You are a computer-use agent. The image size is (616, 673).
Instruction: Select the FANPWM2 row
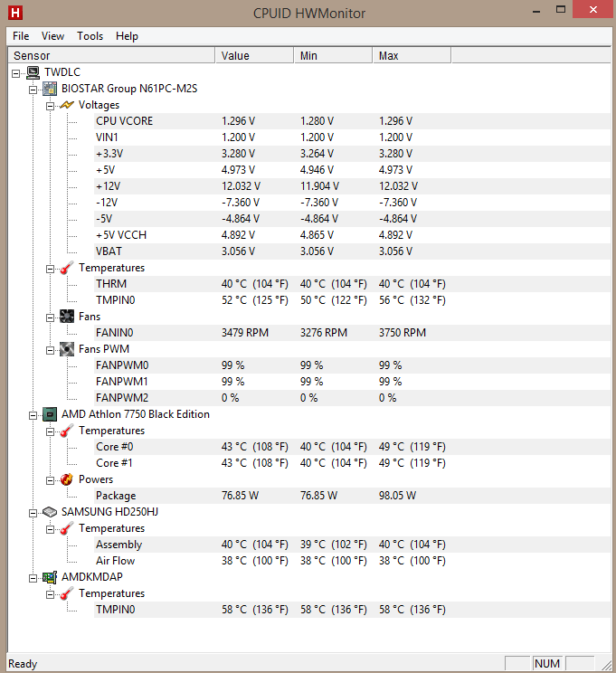[352, 398]
